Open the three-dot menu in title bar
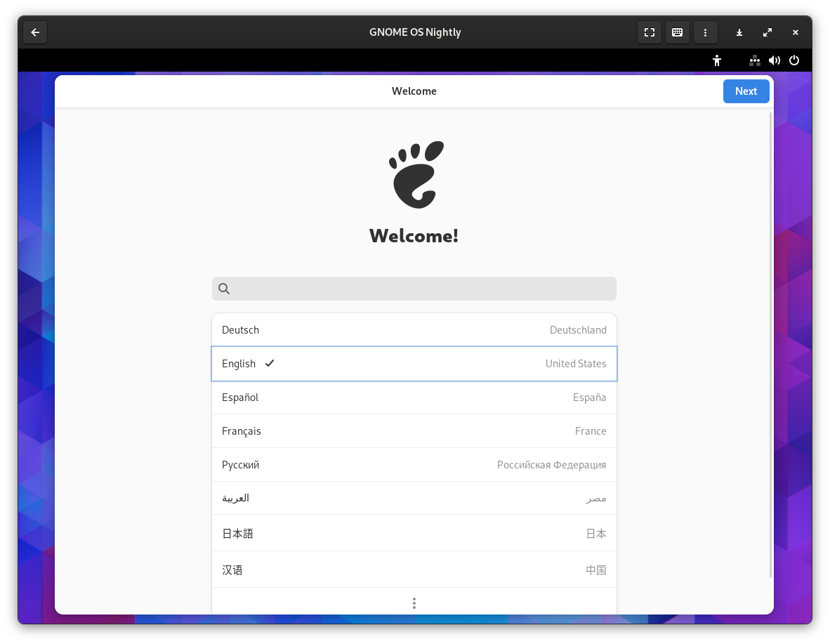The width and height of the screenshot is (830, 644). [x=705, y=32]
